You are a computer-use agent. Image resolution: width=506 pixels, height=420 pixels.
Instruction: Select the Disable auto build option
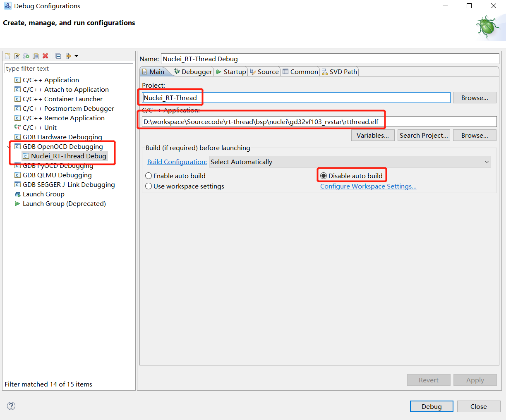tap(324, 176)
